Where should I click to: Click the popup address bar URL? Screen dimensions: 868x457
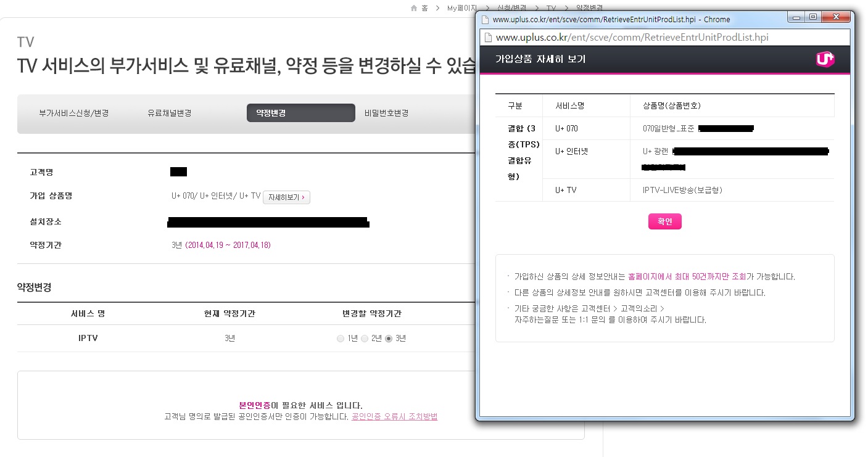pyautogui.click(x=632, y=37)
